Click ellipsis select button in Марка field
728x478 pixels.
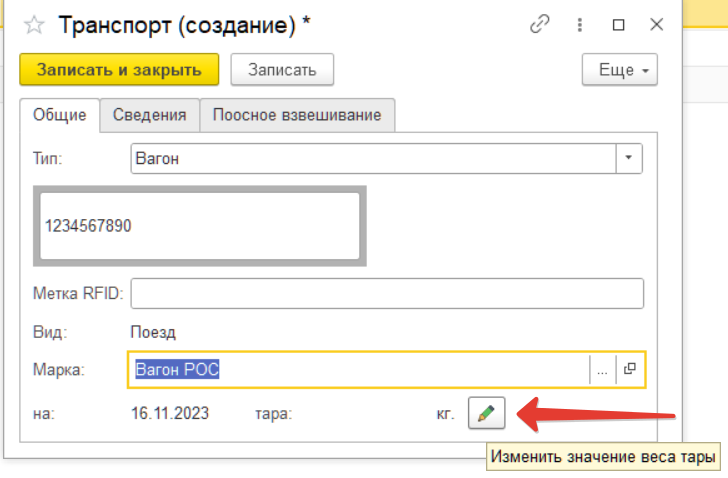pyautogui.click(x=602, y=369)
